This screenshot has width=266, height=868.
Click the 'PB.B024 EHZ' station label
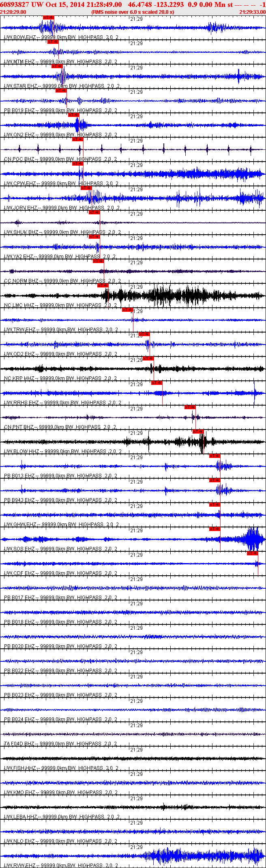click(19, 719)
